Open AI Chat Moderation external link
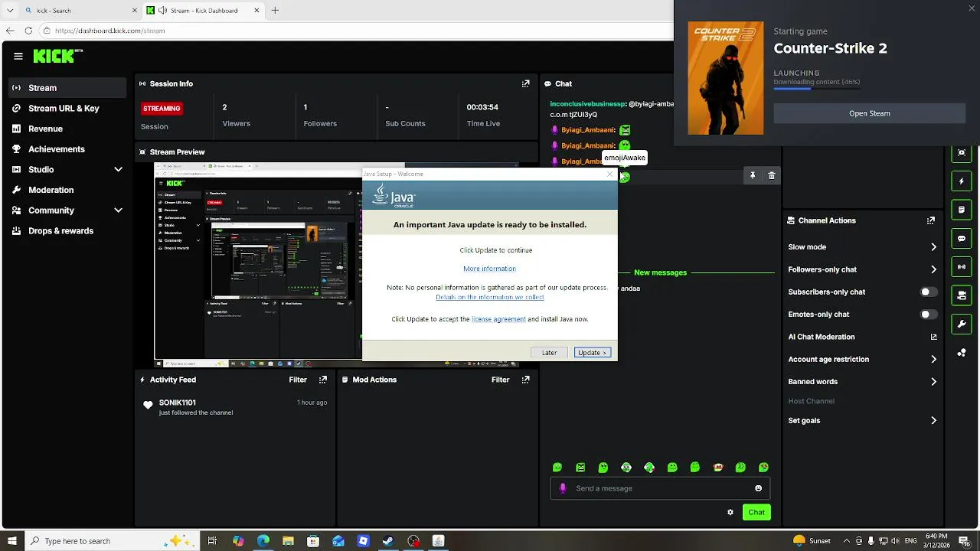 [933, 337]
